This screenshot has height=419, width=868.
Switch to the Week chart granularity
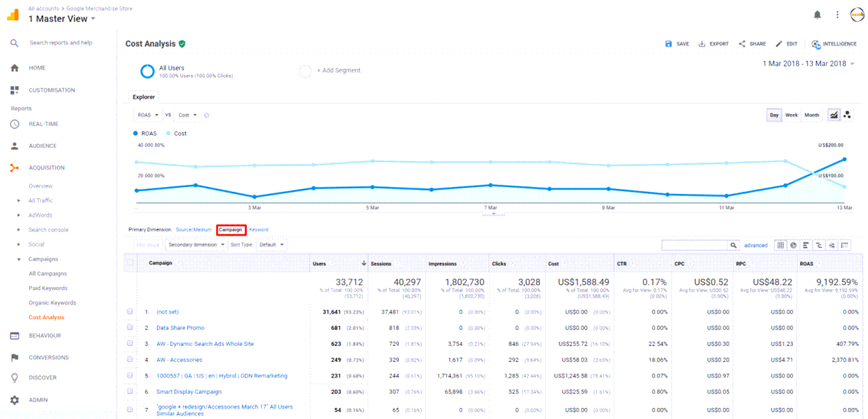click(792, 115)
